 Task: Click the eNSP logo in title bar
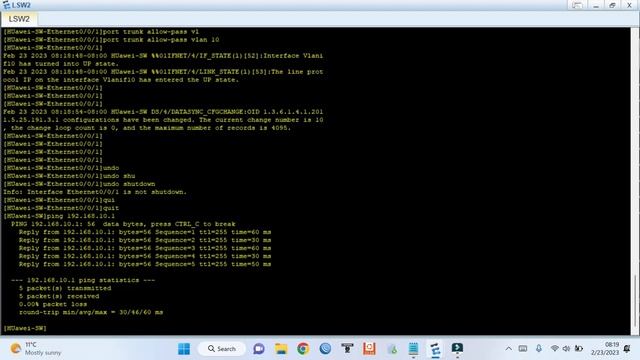pos(6,5)
